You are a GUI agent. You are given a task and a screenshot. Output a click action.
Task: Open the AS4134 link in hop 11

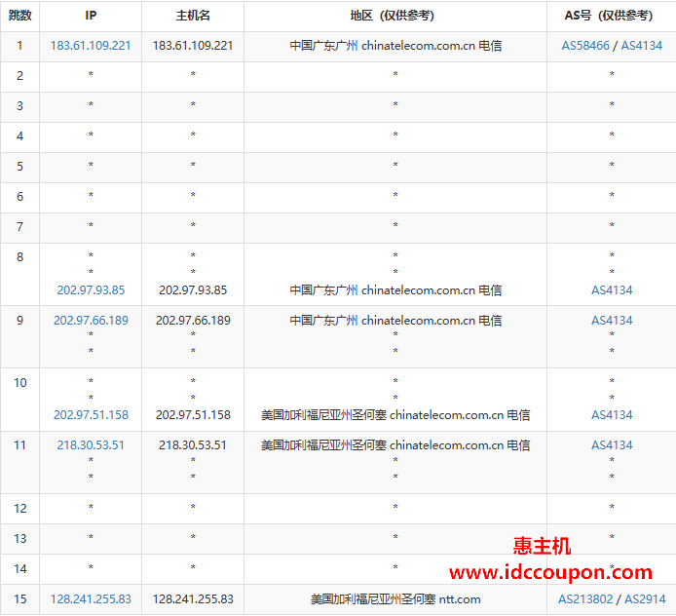pyautogui.click(x=612, y=444)
